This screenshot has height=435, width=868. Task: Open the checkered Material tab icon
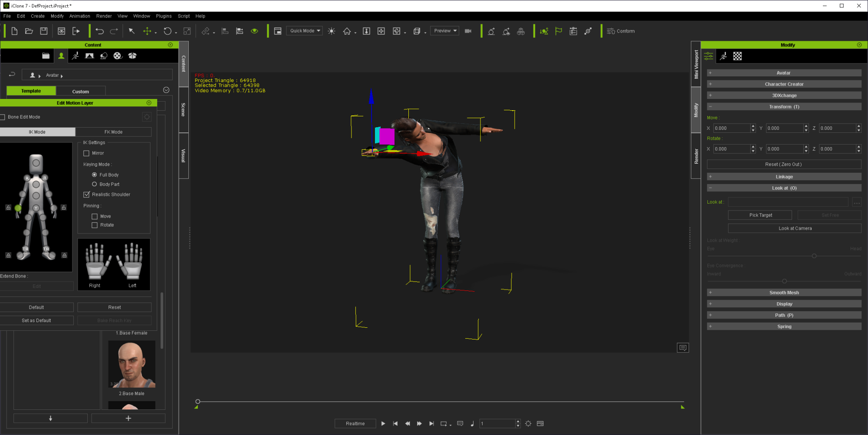pos(737,56)
